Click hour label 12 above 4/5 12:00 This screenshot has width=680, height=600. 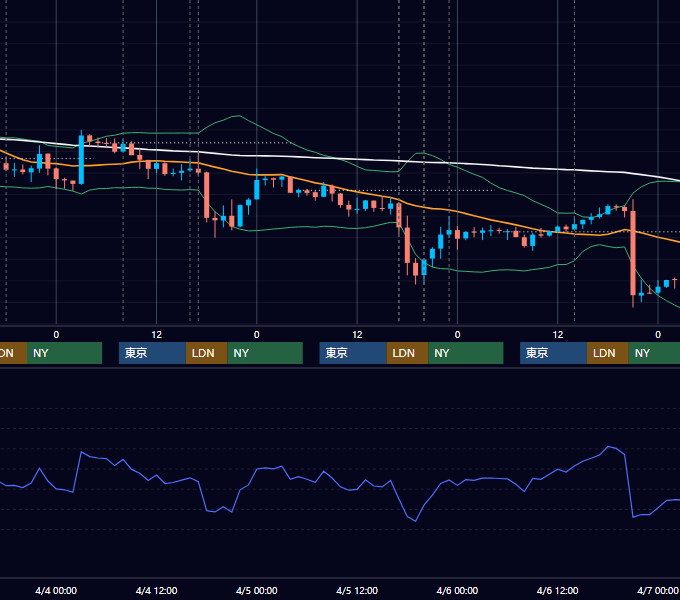tap(357, 335)
